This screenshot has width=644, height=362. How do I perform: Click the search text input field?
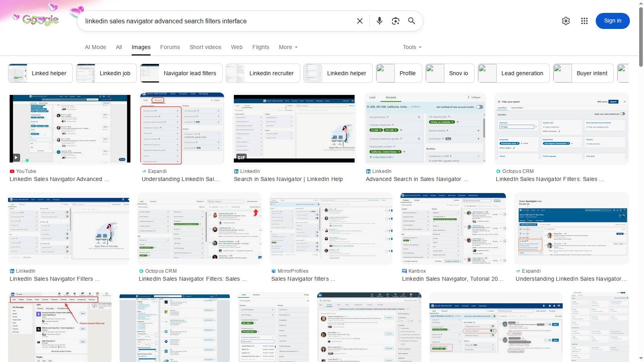click(x=217, y=21)
